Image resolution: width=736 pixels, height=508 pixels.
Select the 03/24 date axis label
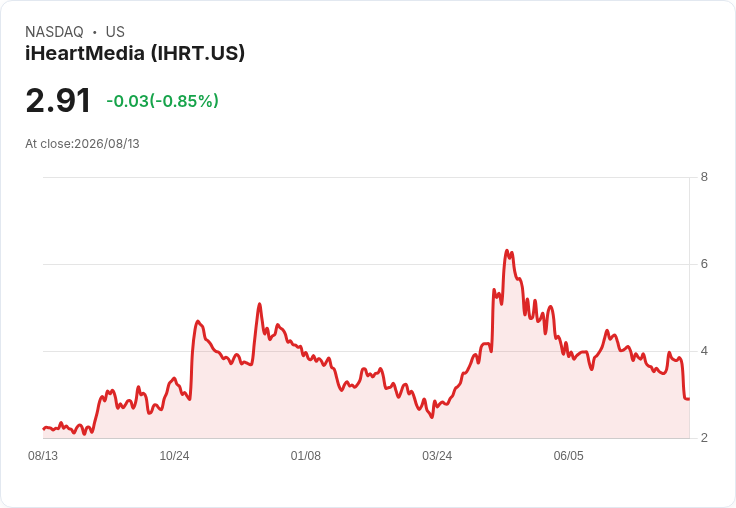[437, 455]
